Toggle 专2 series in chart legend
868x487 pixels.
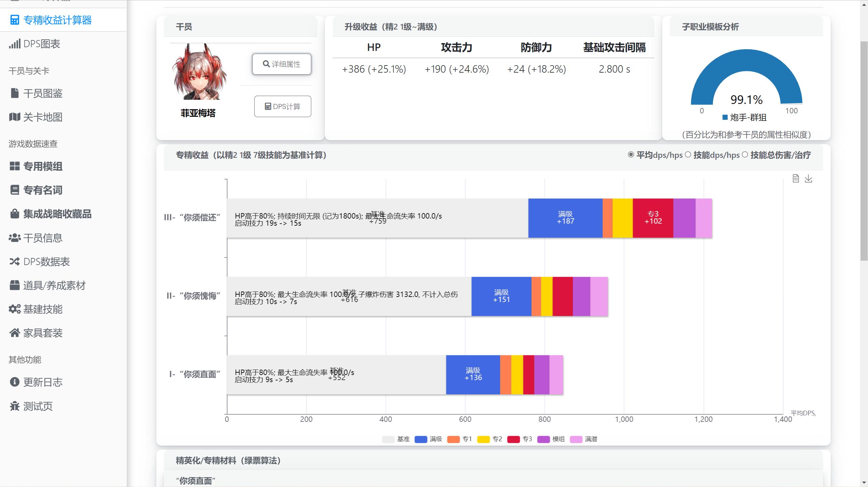click(x=490, y=439)
